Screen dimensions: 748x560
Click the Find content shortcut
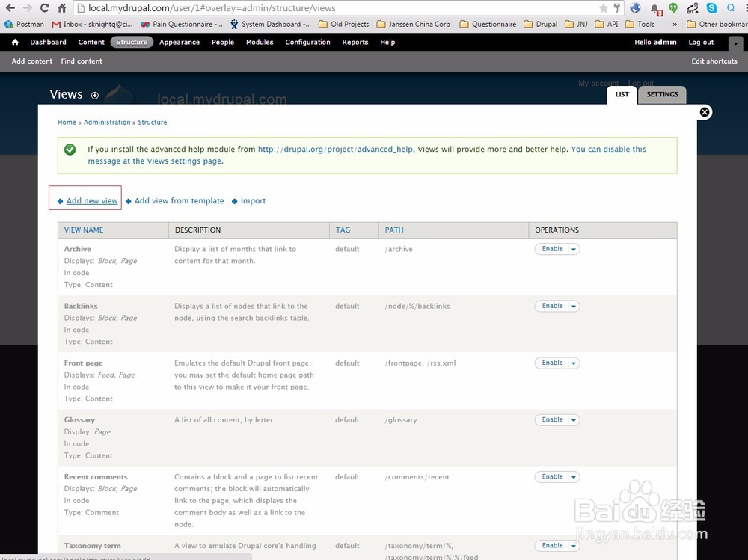tap(82, 61)
